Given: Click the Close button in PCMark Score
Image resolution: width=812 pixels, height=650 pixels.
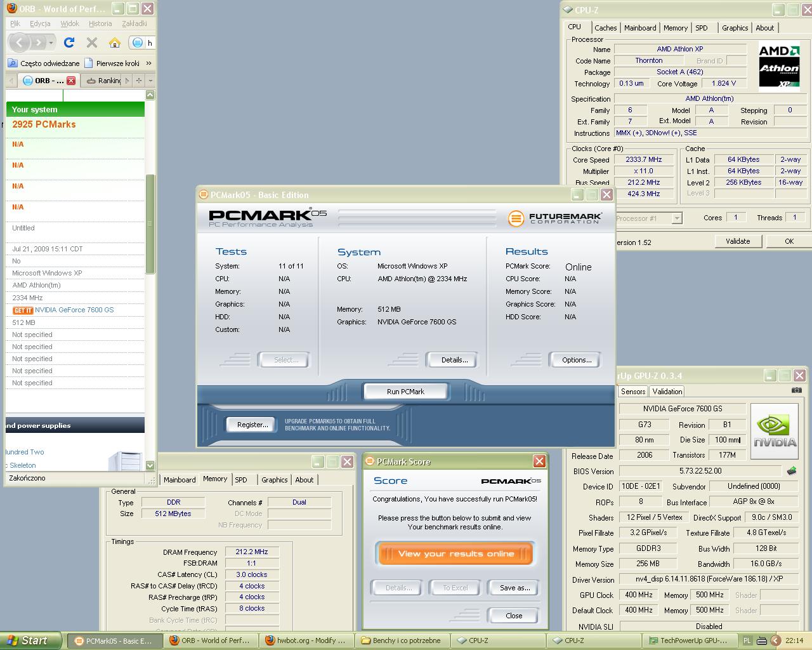Looking at the screenshot, I should tap(514, 616).
